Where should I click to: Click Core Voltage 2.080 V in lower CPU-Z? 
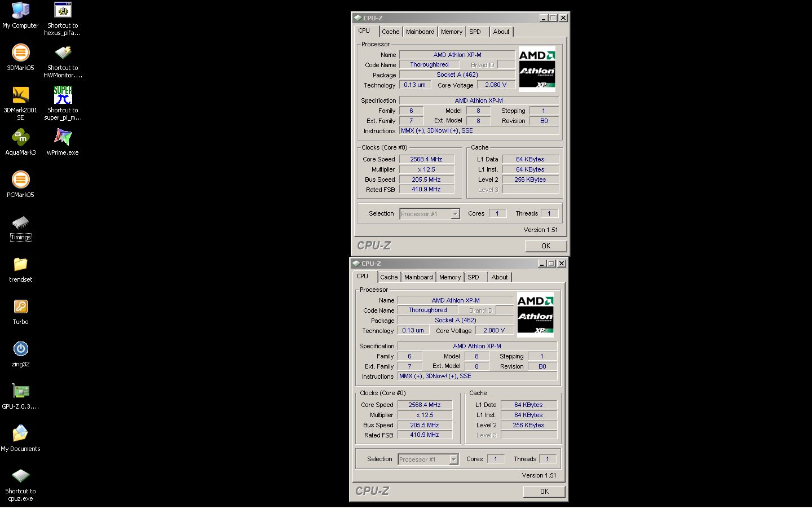coord(494,330)
